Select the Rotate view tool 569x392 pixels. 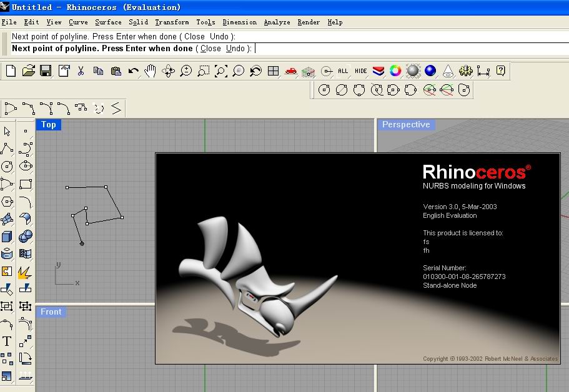(x=168, y=71)
